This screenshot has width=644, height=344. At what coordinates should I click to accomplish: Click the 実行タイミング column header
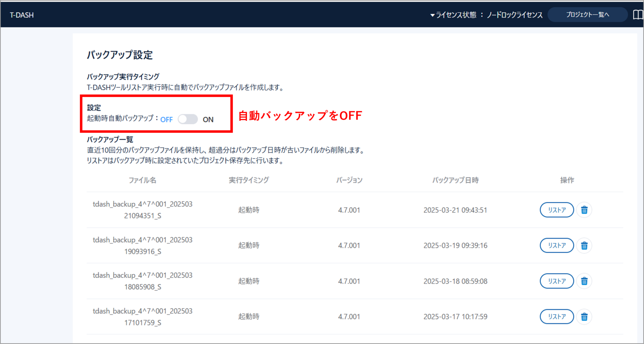249,180
